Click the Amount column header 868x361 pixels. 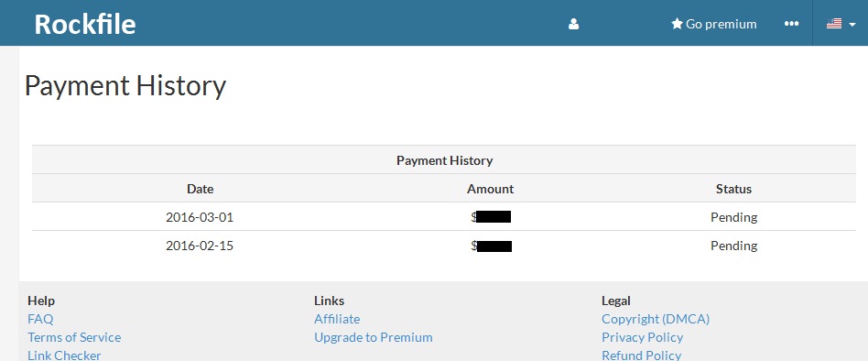pos(490,189)
